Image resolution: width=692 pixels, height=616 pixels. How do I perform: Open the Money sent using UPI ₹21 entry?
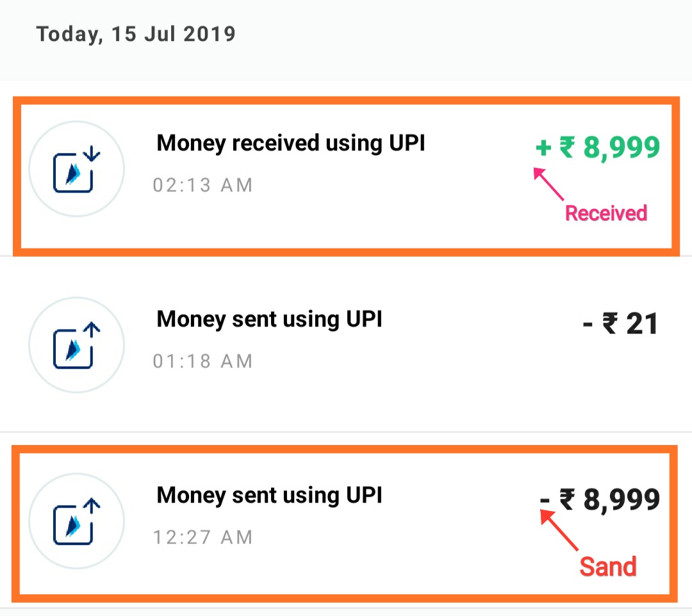[346, 344]
